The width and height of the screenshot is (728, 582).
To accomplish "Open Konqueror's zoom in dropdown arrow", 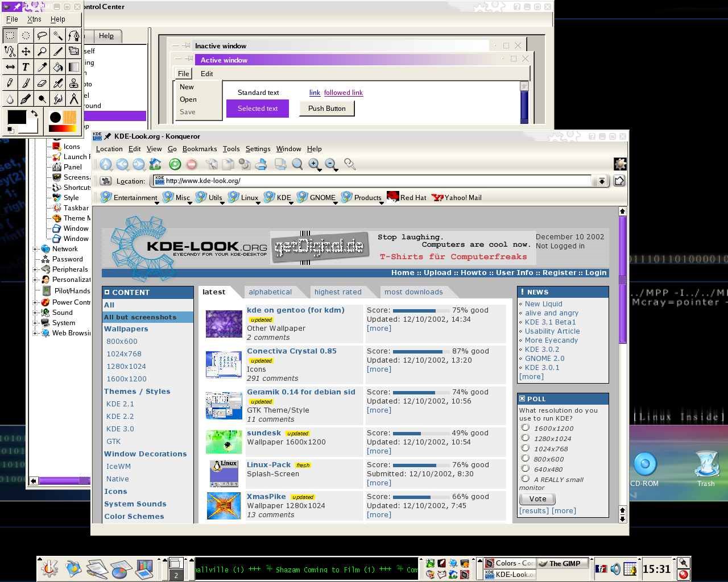I will [320, 169].
